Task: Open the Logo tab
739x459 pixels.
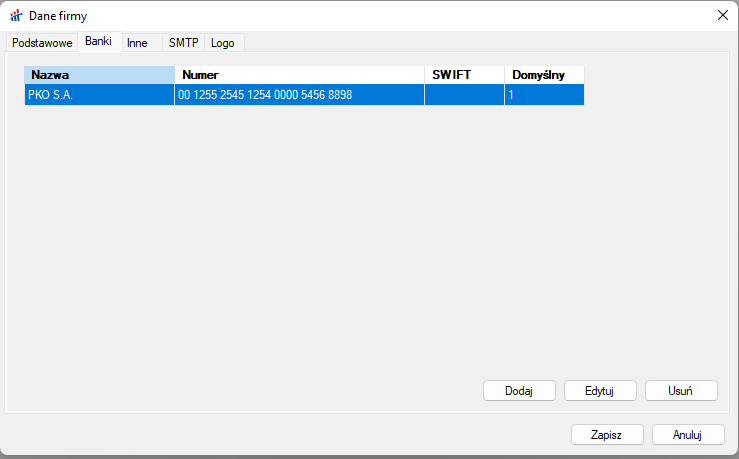Action: coord(222,43)
